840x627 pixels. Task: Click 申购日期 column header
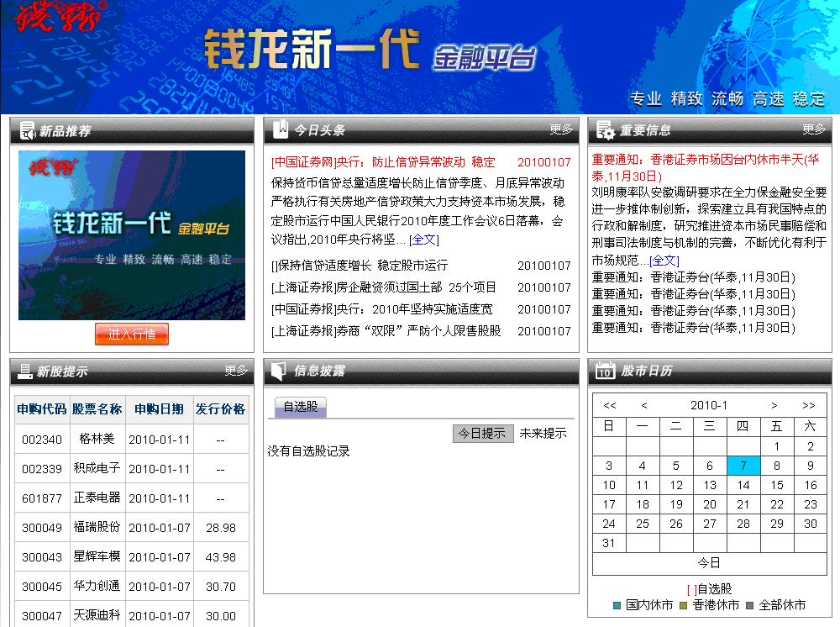coord(159,409)
